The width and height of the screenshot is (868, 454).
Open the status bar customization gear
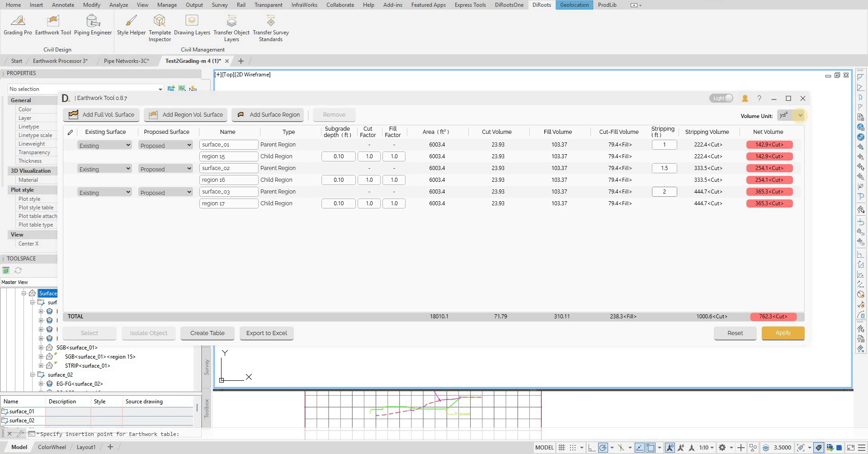coord(723,447)
